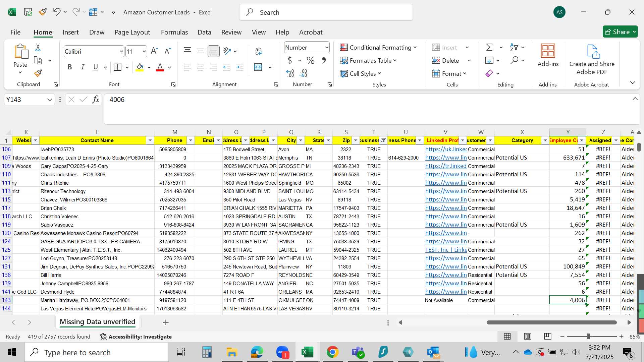Adjust the zoom slider handle
Viewport: 644px width, 362px height.
coord(588,336)
